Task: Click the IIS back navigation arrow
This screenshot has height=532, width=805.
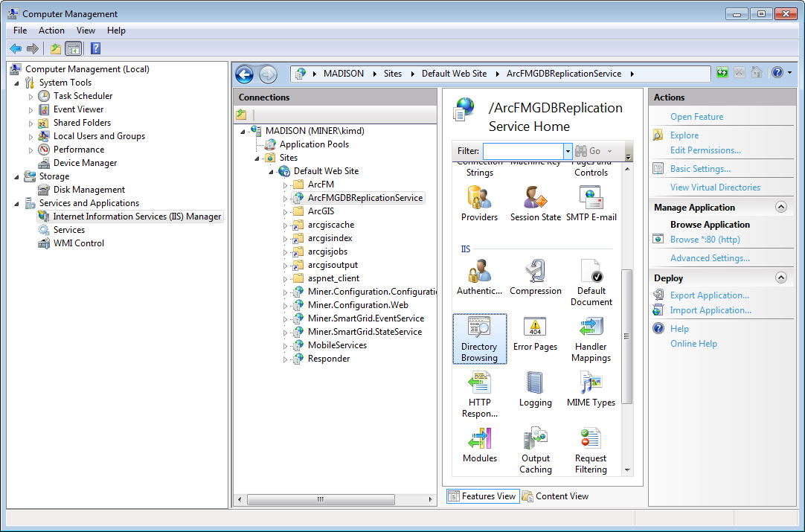Action: pyautogui.click(x=245, y=74)
